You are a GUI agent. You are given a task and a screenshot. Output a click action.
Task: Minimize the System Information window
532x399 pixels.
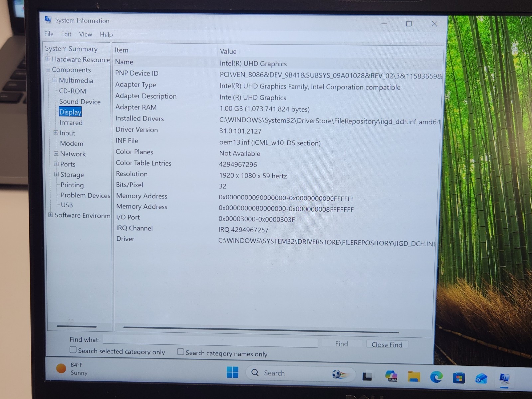384,23
